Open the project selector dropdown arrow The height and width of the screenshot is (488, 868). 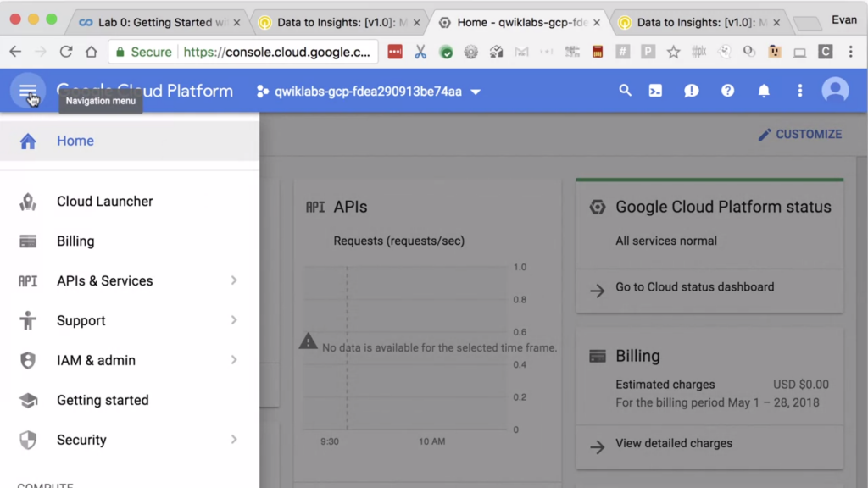476,91
